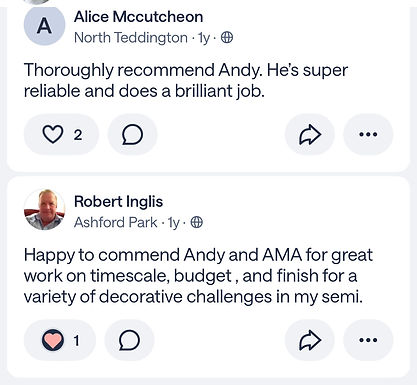Comment on Alice Mccutcheon's post

tap(132, 134)
